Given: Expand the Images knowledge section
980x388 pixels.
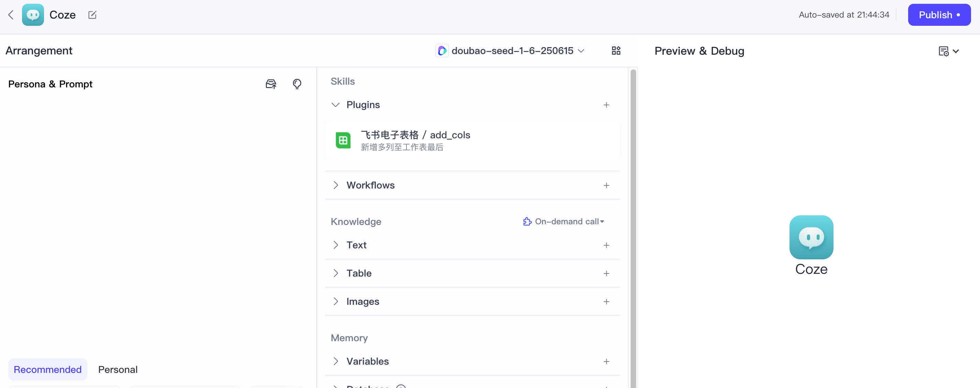Looking at the screenshot, I should tap(335, 302).
